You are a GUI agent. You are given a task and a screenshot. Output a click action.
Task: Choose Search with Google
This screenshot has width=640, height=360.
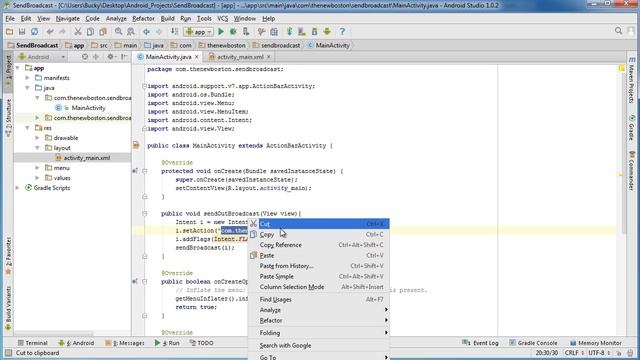click(319, 345)
